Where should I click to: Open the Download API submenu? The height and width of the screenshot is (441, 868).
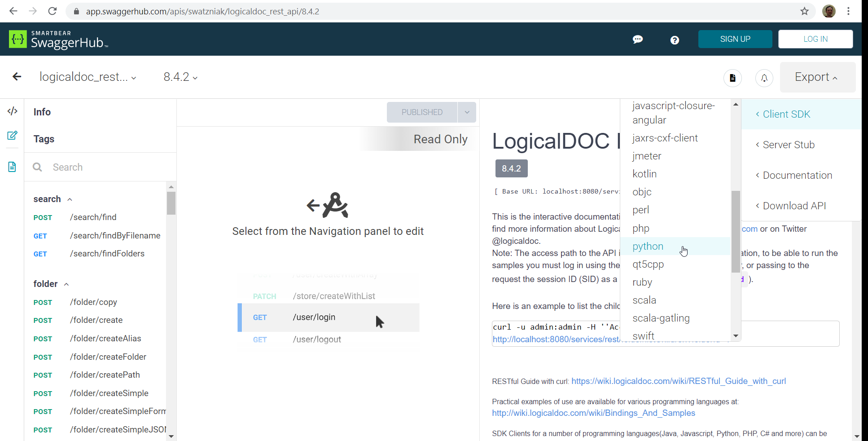pos(801,206)
